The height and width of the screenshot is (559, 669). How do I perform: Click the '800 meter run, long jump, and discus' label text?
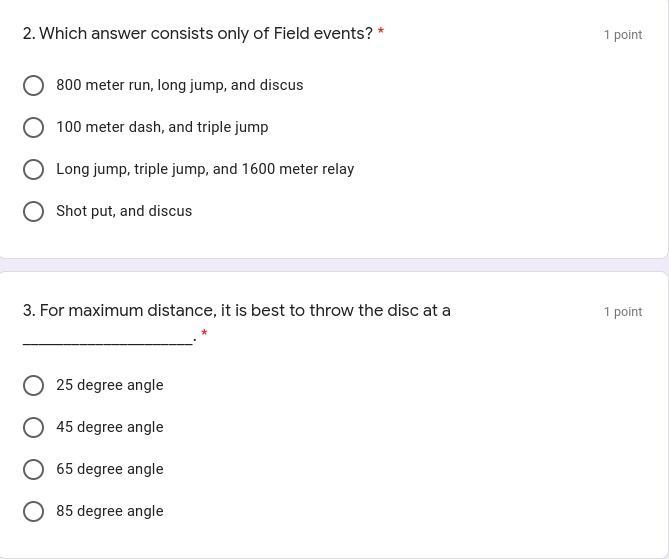(x=180, y=85)
